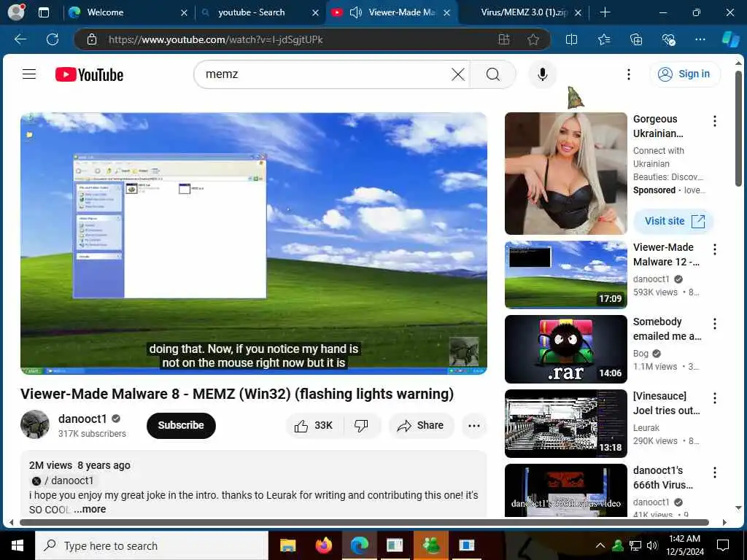The height and width of the screenshot is (560, 747).
Task: Dislike the video
Action: pos(361,425)
